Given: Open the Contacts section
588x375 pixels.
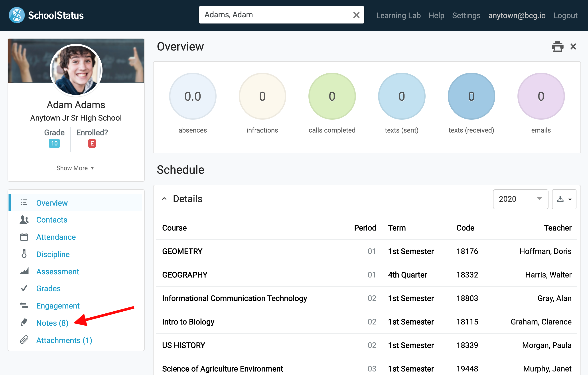Looking at the screenshot, I should click(51, 220).
